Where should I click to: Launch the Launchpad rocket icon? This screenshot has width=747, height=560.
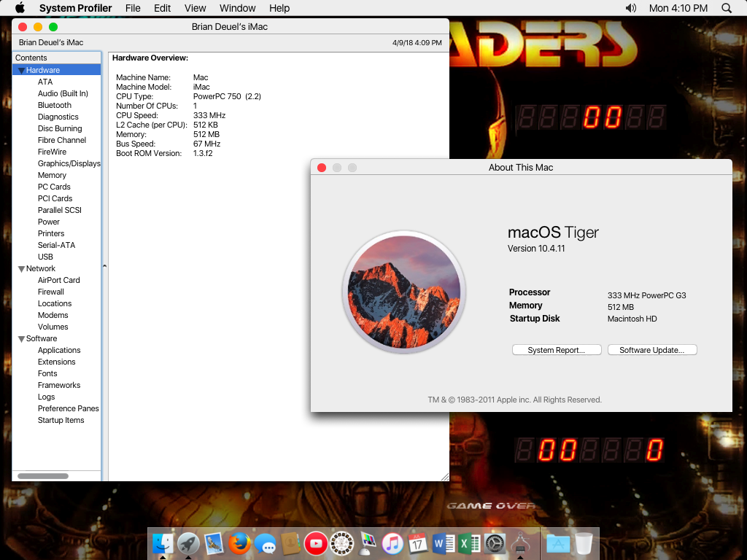tap(188, 543)
